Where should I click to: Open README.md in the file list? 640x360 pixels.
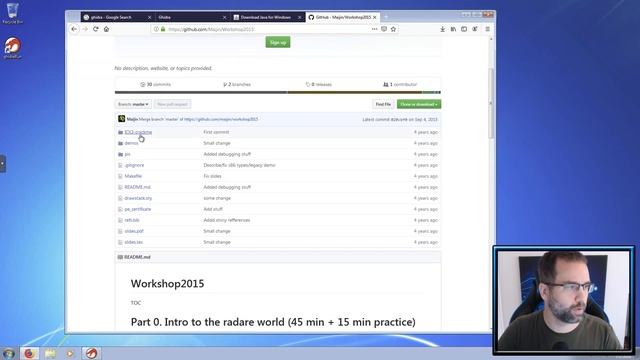point(138,187)
